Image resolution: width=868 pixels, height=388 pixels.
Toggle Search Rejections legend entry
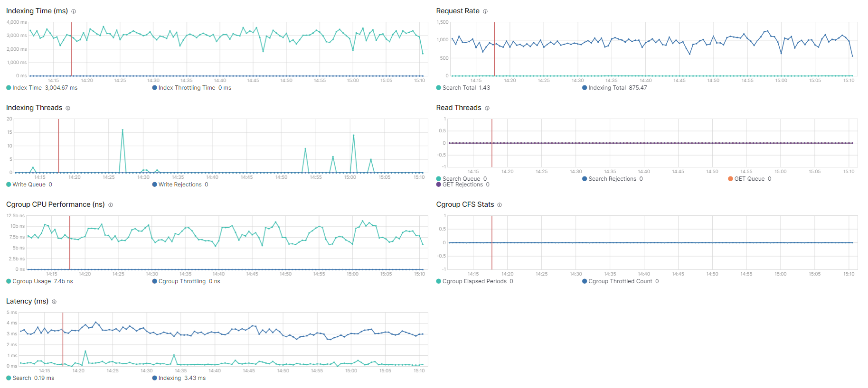point(613,179)
